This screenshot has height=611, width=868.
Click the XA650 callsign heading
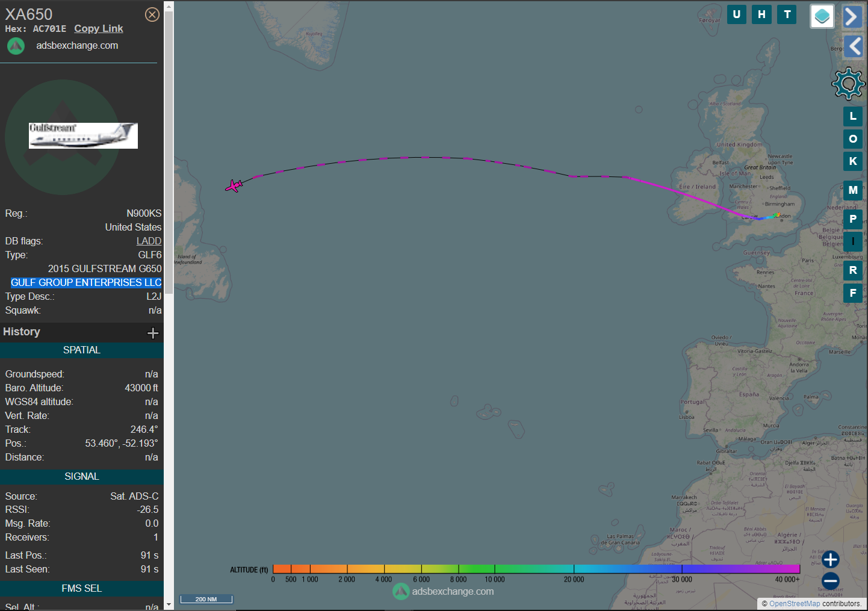29,14
